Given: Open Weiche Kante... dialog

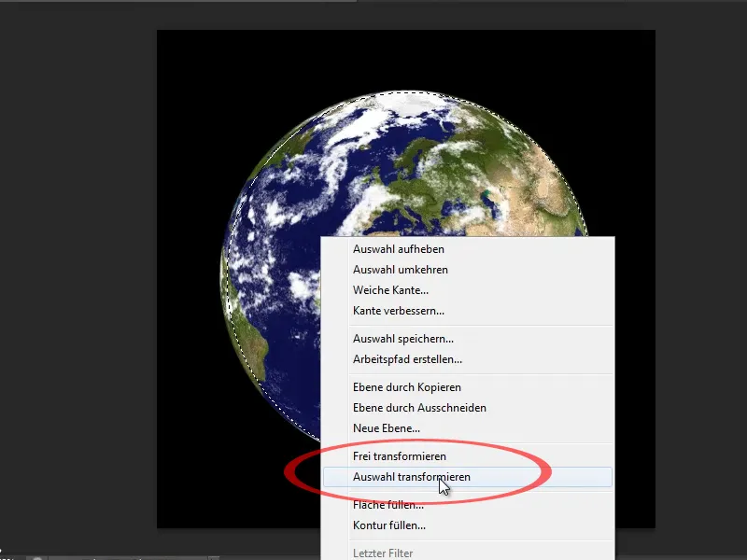Looking at the screenshot, I should pos(468,290).
